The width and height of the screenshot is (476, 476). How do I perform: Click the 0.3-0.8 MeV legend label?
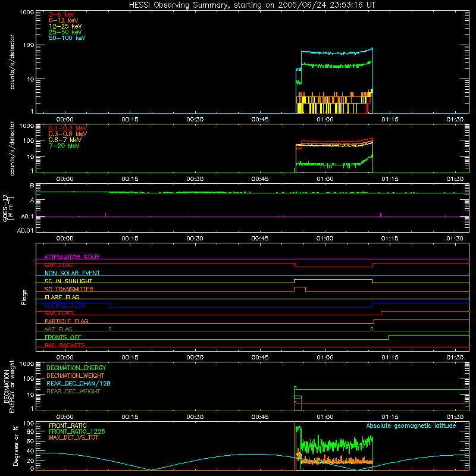click(x=68, y=134)
